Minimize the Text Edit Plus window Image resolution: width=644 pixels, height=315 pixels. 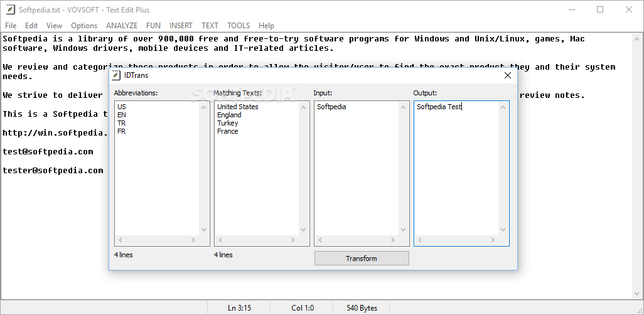[x=571, y=9]
